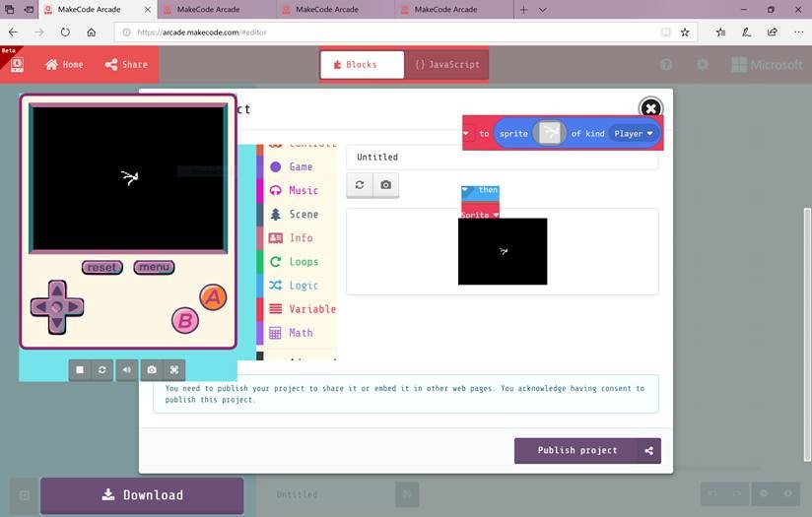Click the vertical scrollbar on right
Screen dimensions: 812x517
pyautogui.click(x=807, y=334)
